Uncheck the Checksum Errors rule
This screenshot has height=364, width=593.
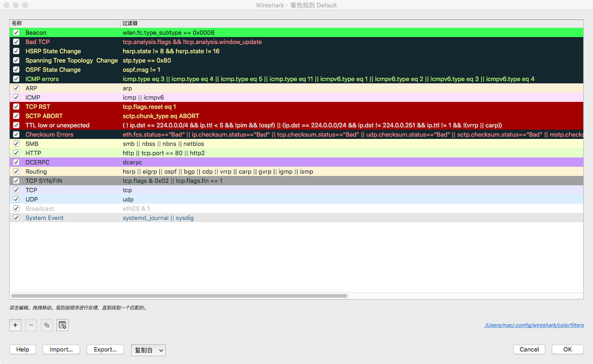pos(16,135)
